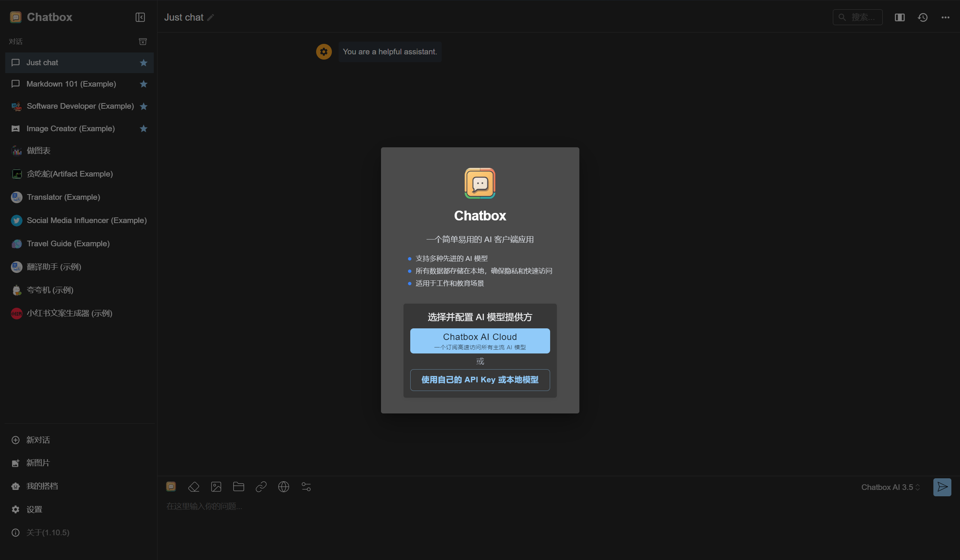Open conversation settings sliders icon
The width and height of the screenshot is (960, 560).
306,487
